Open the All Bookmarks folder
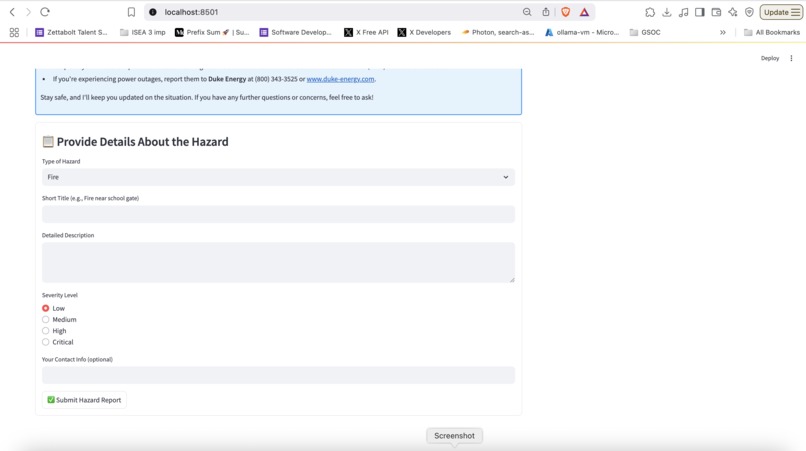Image resolution: width=806 pixels, height=451 pixels. click(x=772, y=32)
